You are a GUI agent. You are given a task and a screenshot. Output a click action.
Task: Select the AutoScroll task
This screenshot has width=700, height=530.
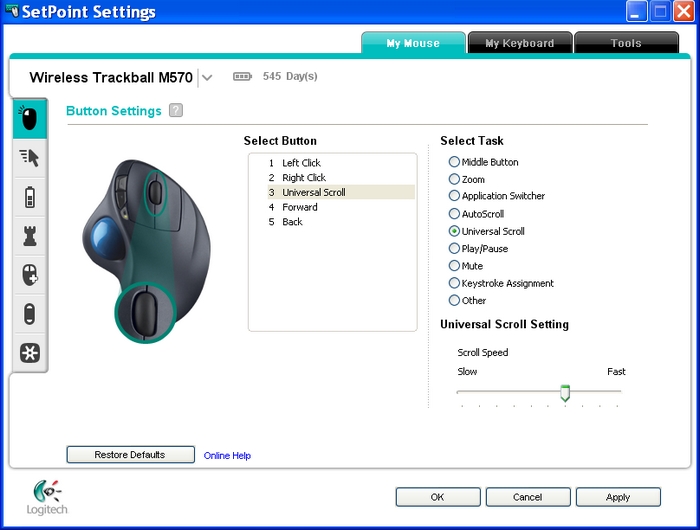click(454, 213)
